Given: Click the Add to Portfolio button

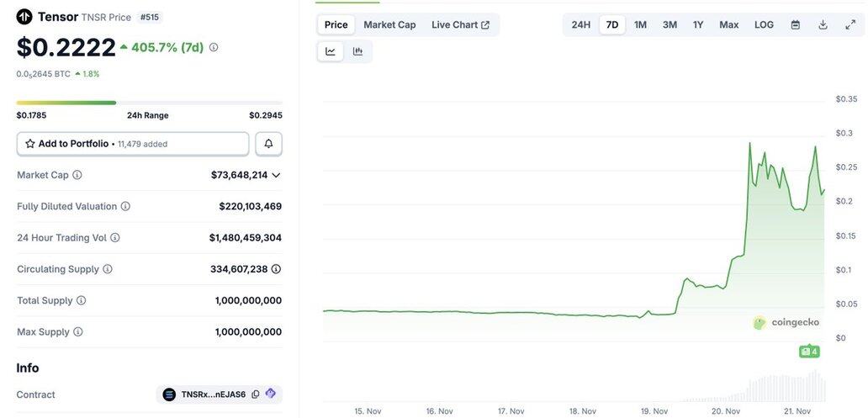Looking at the screenshot, I should pos(133,144).
